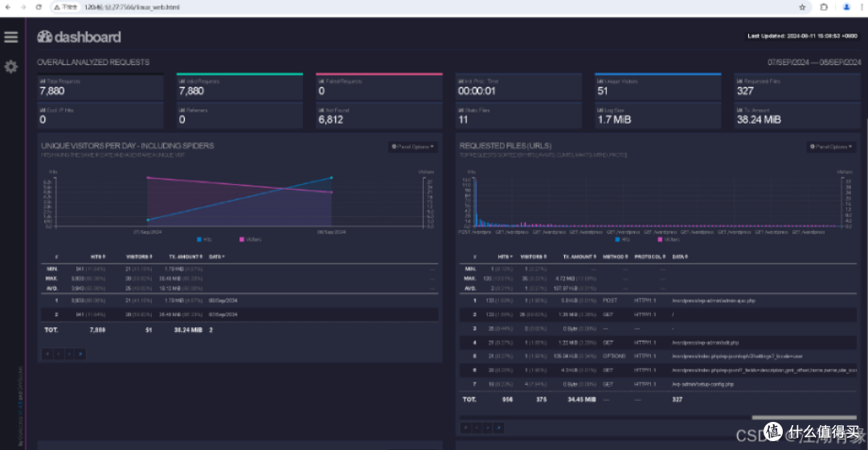Click the Overall Analyzed Requests heading
The width and height of the screenshot is (868, 450).
pyautogui.click(x=93, y=62)
